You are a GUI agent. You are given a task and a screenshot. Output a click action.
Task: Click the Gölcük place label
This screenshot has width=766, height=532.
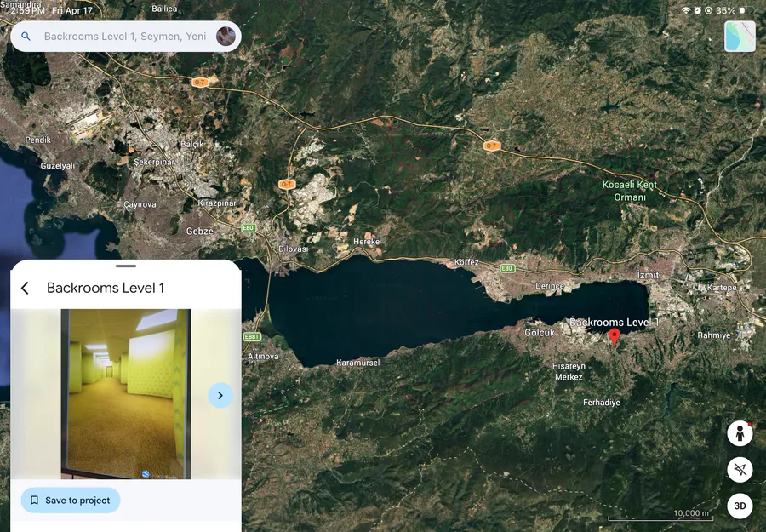[x=540, y=333]
